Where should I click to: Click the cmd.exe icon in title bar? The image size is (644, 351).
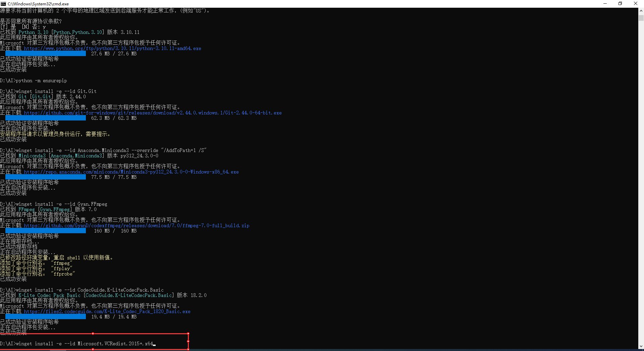pos(3,4)
